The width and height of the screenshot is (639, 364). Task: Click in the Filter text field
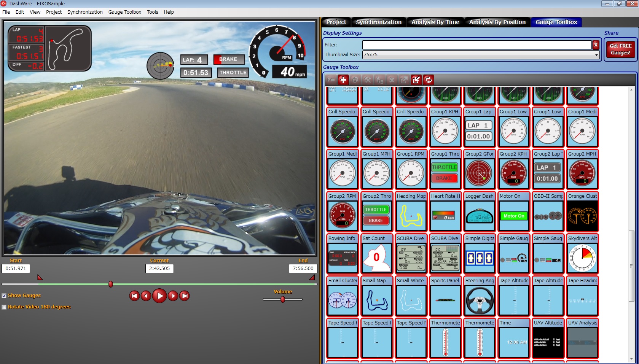coord(477,45)
